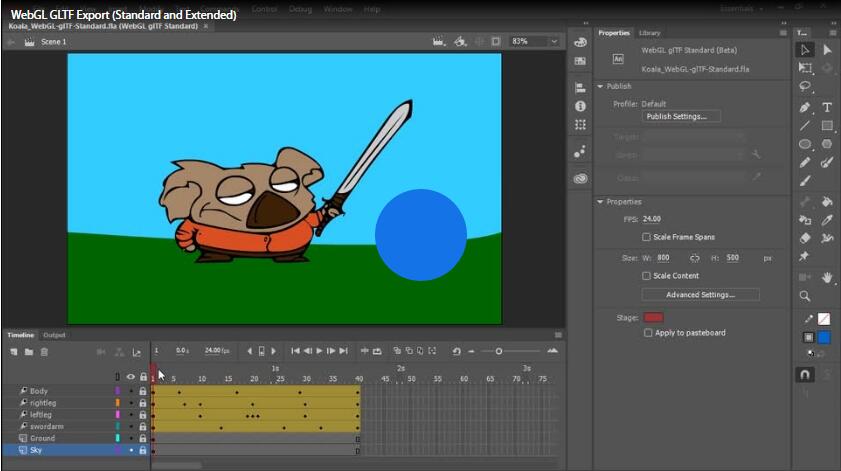The width and height of the screenshot is (841, 471).
Task: Delete the selected layer with trash
Action: tap(45, 352)
